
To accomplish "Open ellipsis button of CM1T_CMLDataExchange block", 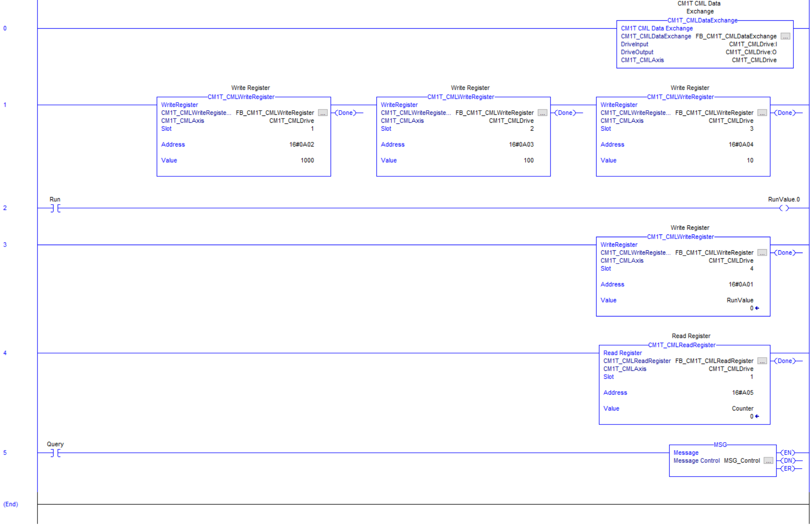I will pyautogui.click(x=785, y=36).
